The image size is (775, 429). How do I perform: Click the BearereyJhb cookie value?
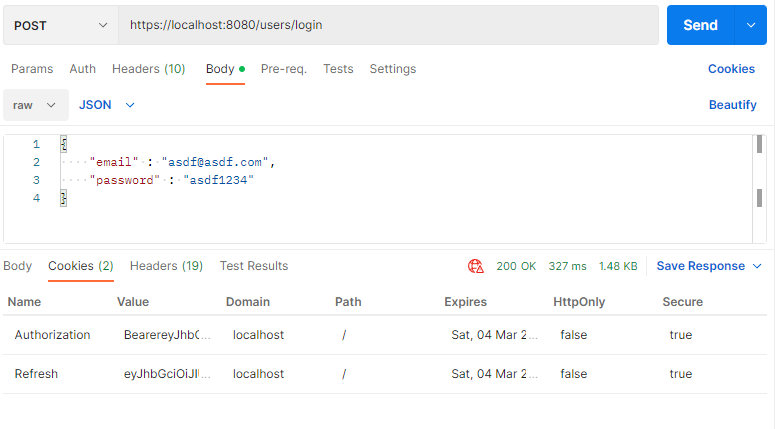pyautogui.click(x=167, y=335)
